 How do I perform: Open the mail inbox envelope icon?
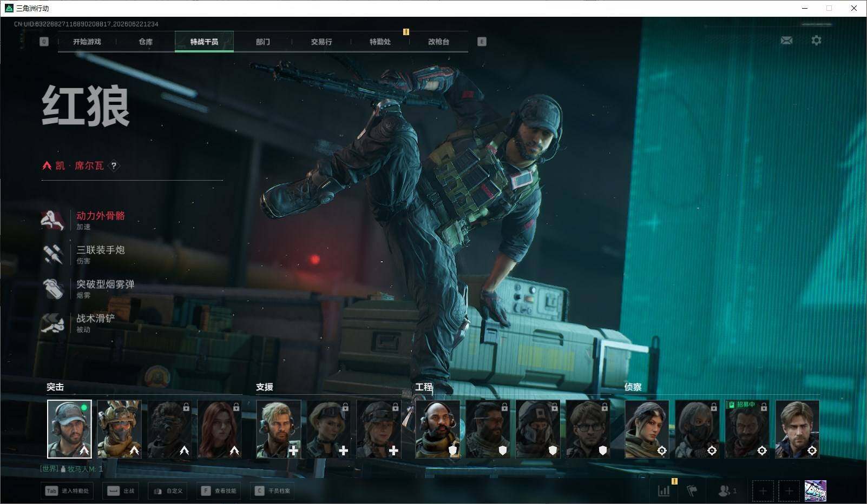click(x=786, y=41)
